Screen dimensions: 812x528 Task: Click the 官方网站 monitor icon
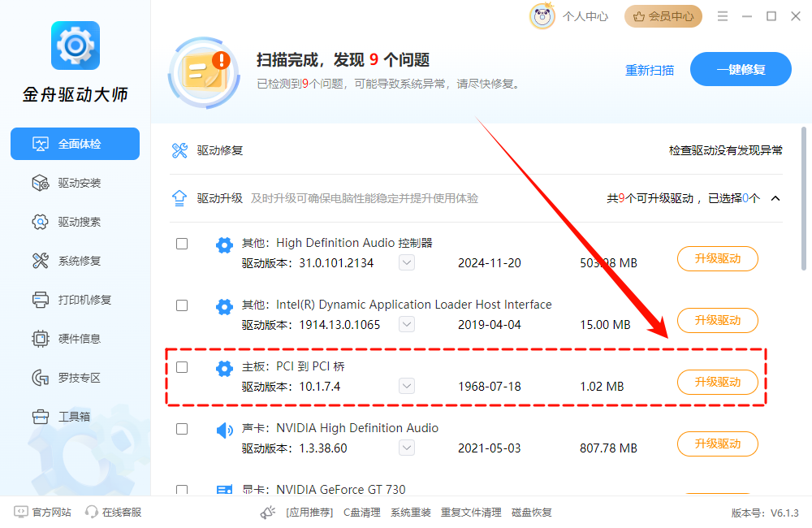(x=21, y=512)
